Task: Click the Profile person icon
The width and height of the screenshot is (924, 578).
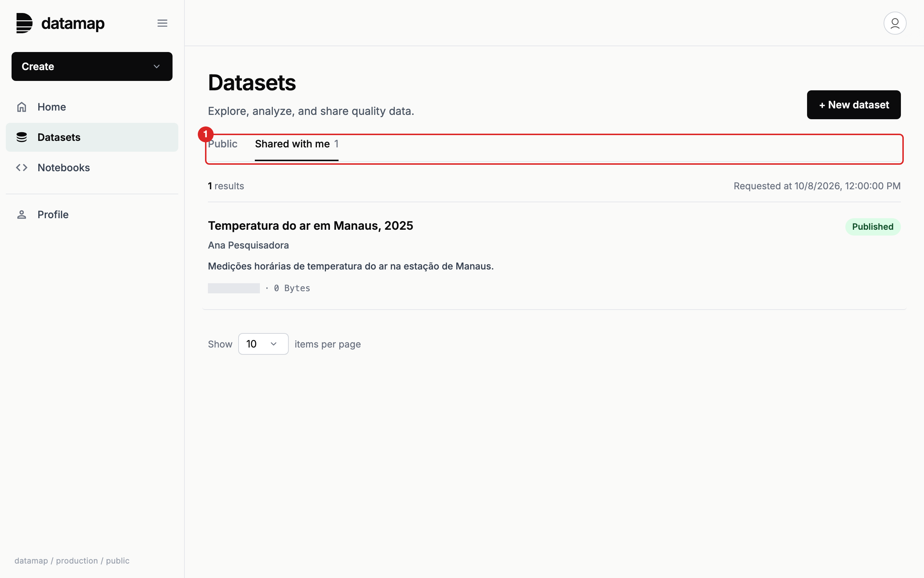Action: 22,215
